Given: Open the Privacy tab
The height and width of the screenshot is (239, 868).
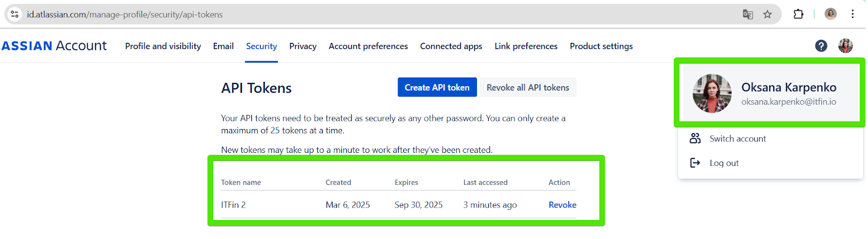Looking at the screenshot, I should click(x=303, y=46).
